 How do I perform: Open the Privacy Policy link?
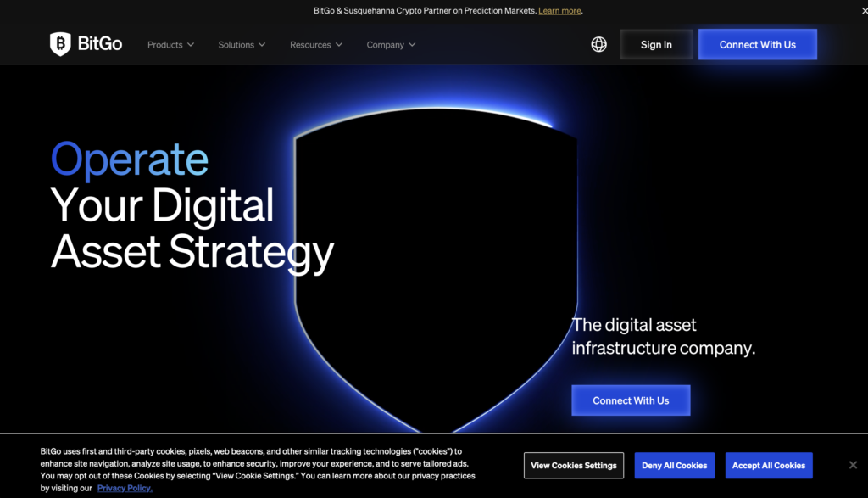(125, 488)
